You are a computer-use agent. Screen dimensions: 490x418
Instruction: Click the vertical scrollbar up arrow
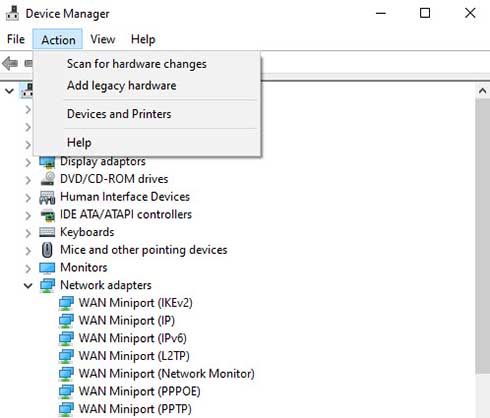[x=482, y=91]
